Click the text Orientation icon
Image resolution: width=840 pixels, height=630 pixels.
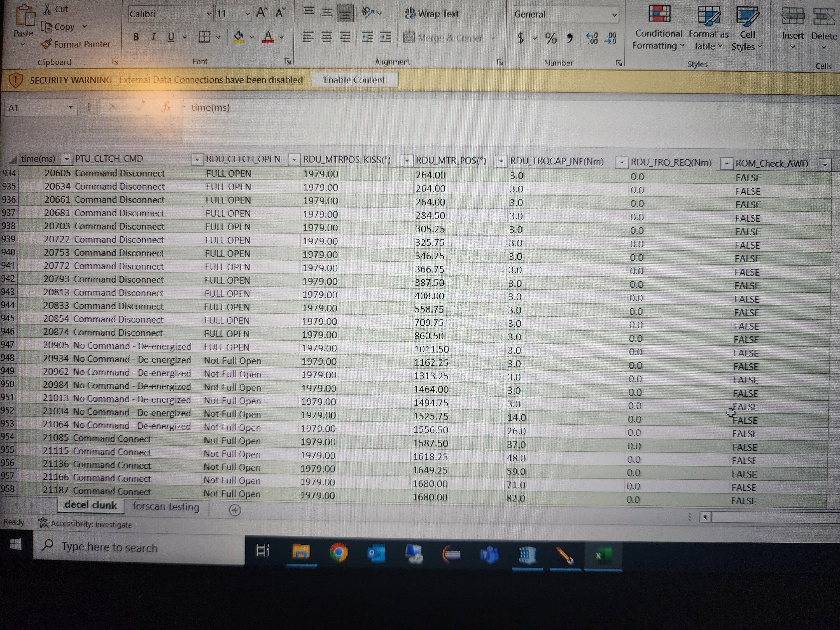pos(368,13)
